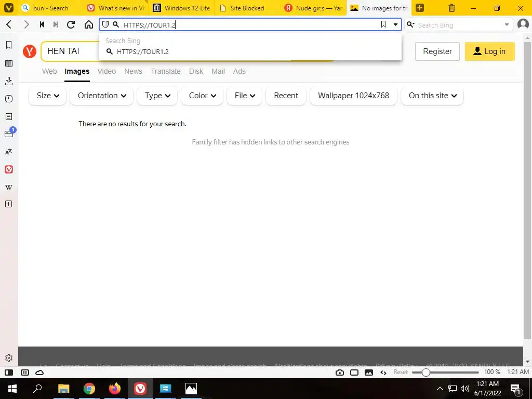Open the Window panel with badge
The width and height of the screenshot is (532, 399).
click(x=9, y=134)
